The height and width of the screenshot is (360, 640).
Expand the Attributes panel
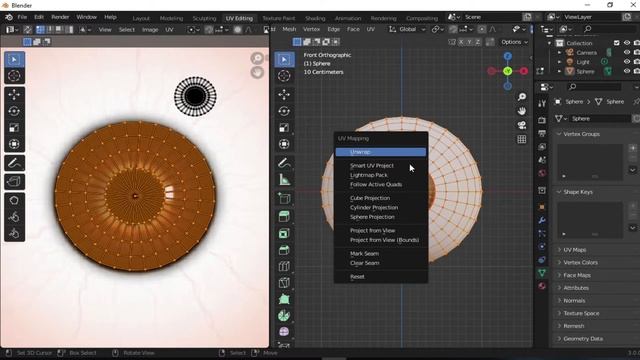[x=576, y=288]
